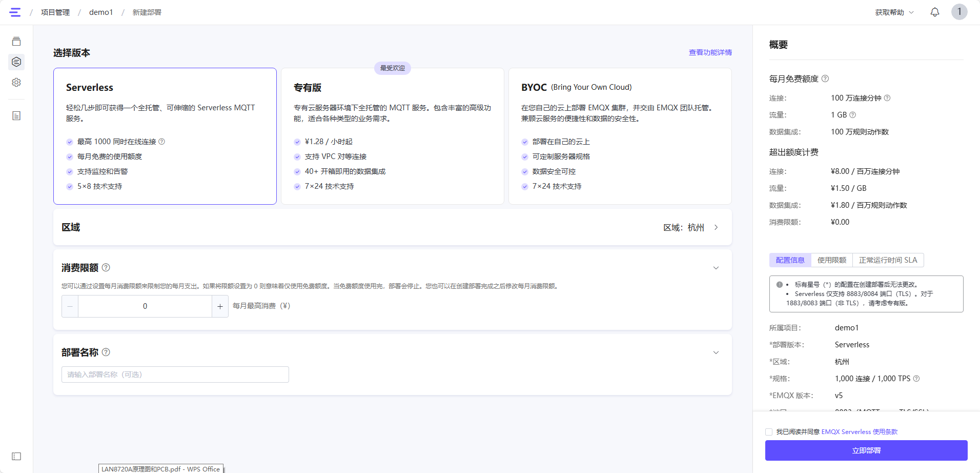980x473 pixels.
Task: Open the settings gear sidebar icon
Action: pos(16,82)
